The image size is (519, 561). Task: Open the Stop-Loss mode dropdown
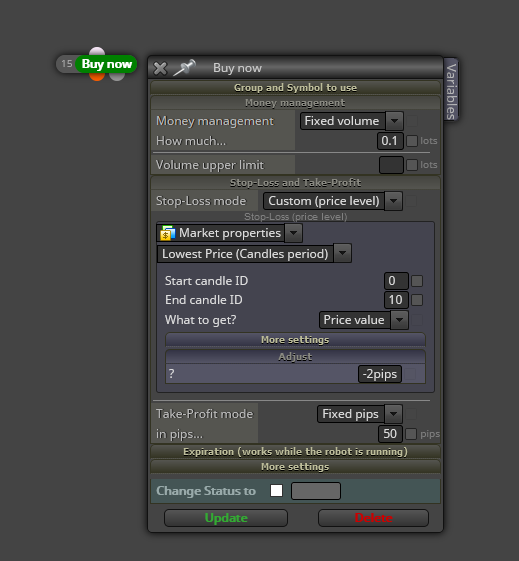pyautogui.click(x=333, y=201)
